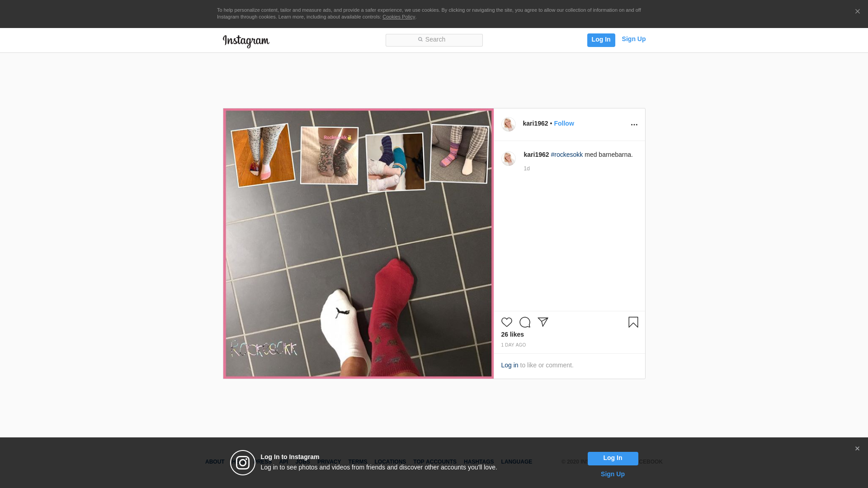Click the Search input field
868x488 pixels.
(x=434, y=40)
